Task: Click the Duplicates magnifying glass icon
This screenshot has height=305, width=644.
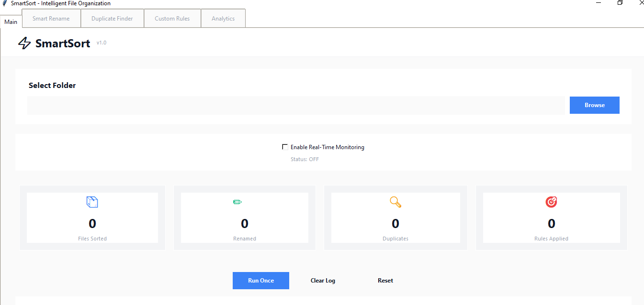Action: pos(395,202)
